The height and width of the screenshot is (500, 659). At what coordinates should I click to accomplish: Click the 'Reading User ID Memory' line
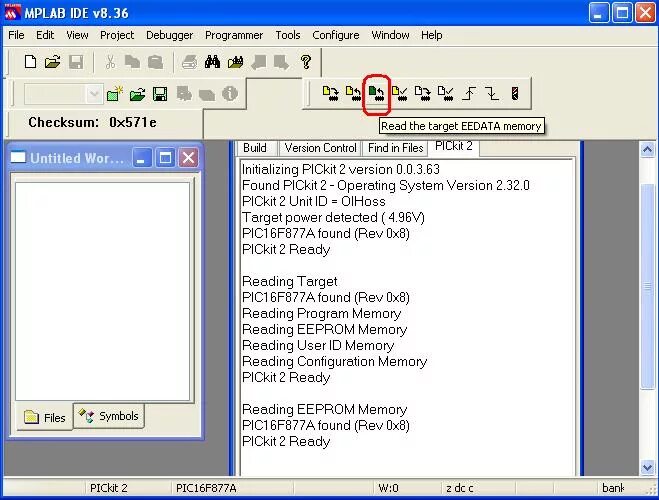pos(318,345)
